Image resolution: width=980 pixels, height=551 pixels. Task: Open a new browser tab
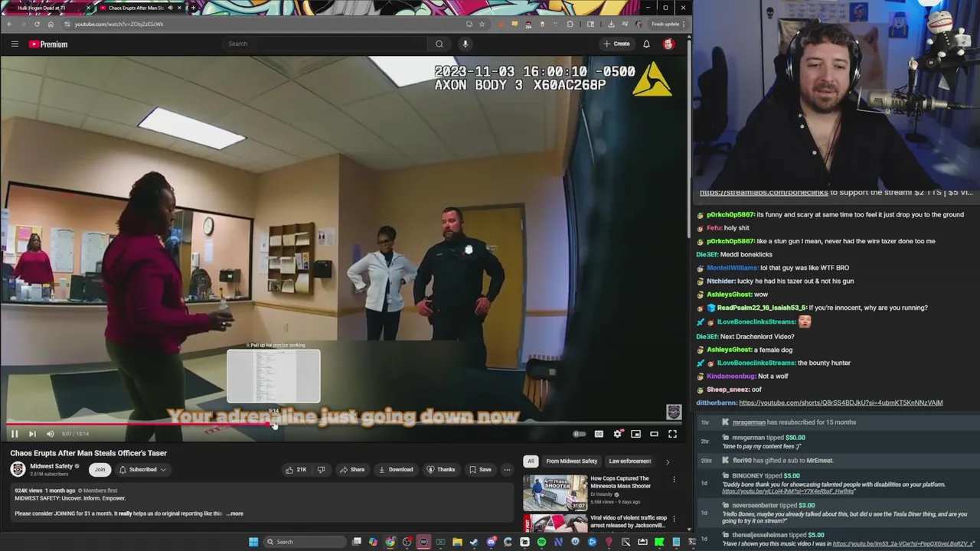[x=193, y=8]
